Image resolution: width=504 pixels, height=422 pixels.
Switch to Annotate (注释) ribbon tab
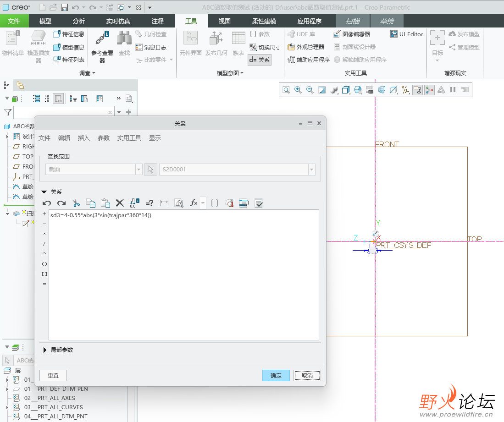click(157, 21)
